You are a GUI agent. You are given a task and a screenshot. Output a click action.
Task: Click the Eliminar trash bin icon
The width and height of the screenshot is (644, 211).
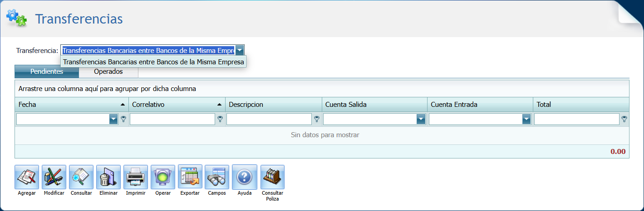[x=108, y=177]
